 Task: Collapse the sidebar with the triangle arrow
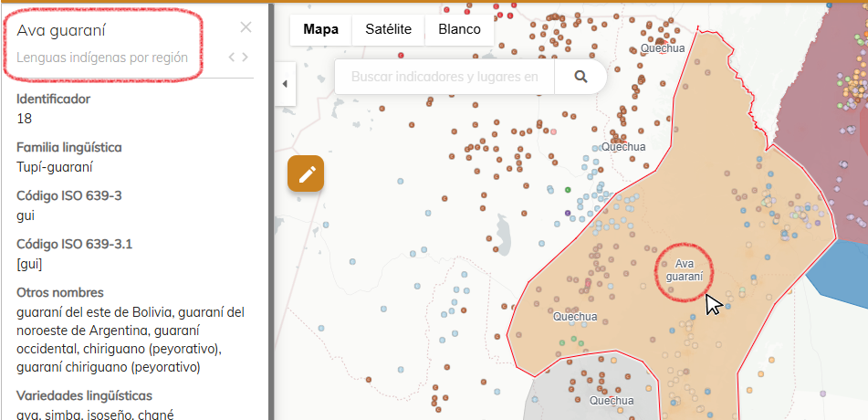point(284,84)
